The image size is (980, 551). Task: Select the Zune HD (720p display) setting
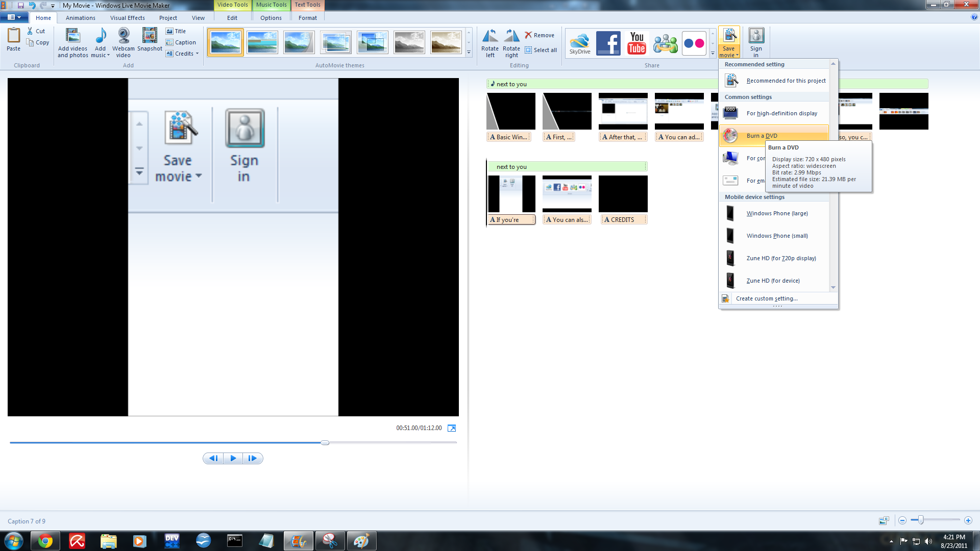781,258
